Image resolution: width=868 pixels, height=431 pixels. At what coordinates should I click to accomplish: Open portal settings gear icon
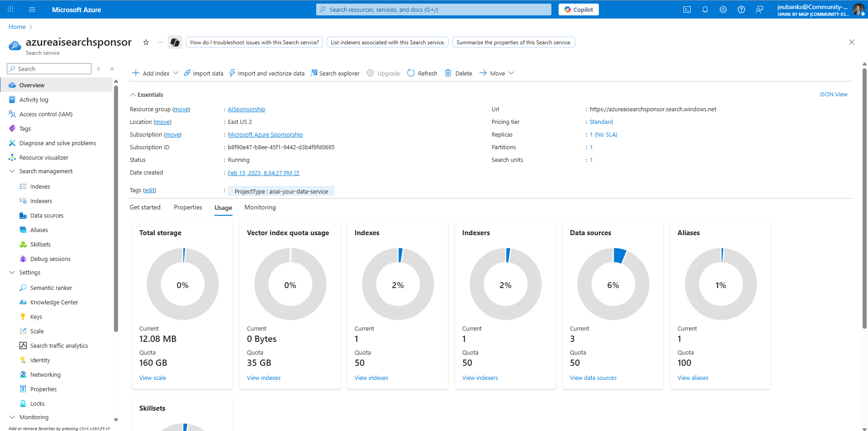coord(723,9)
